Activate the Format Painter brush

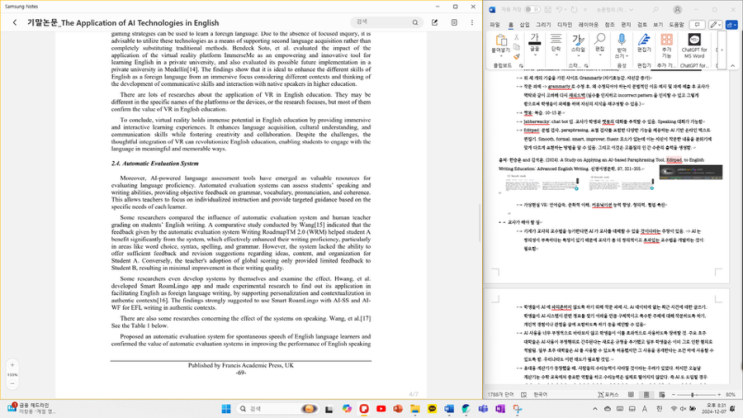pyautogui.click(x=516, y=56)
